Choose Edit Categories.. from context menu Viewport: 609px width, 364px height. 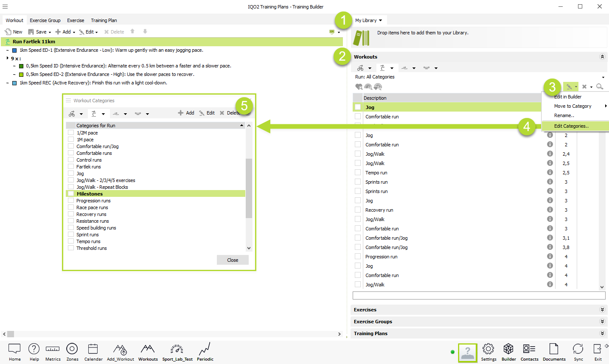[571, 126]
